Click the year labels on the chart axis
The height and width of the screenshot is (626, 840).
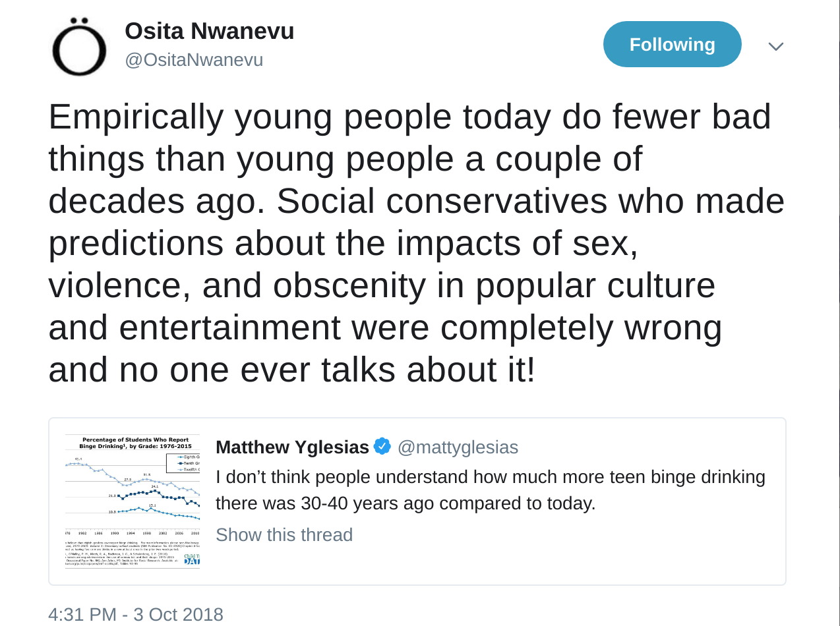[x=132, y=532]
